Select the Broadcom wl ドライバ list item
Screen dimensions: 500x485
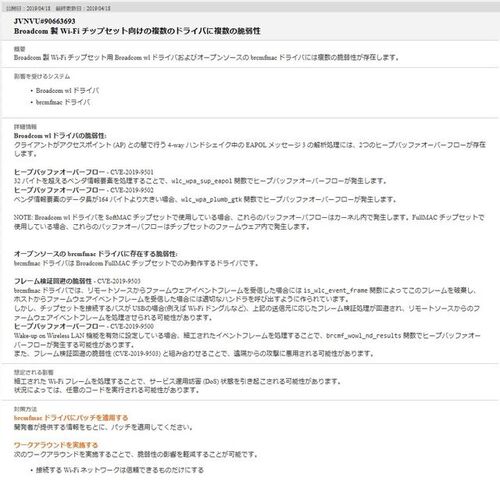67,90
